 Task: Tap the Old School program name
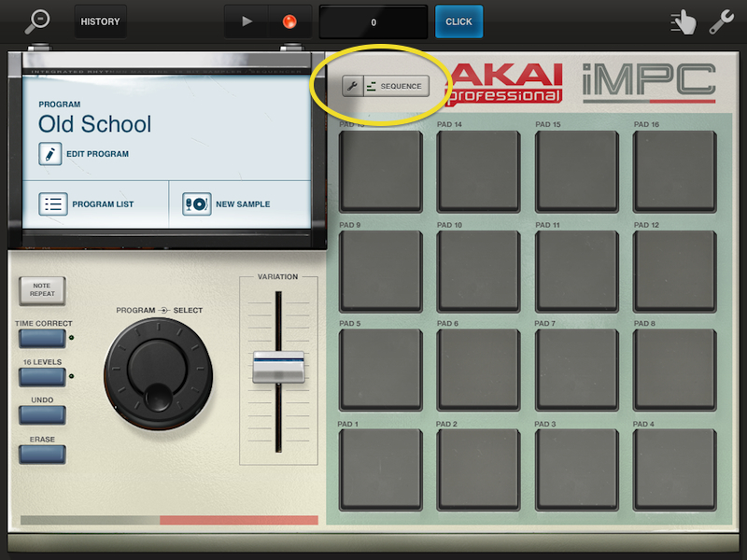point(95,124)
